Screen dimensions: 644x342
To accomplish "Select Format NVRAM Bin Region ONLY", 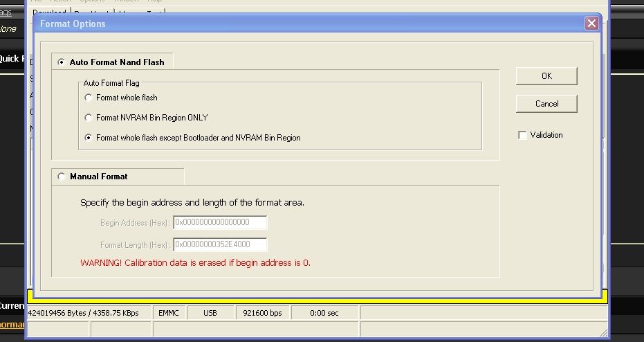I will 89,118.
